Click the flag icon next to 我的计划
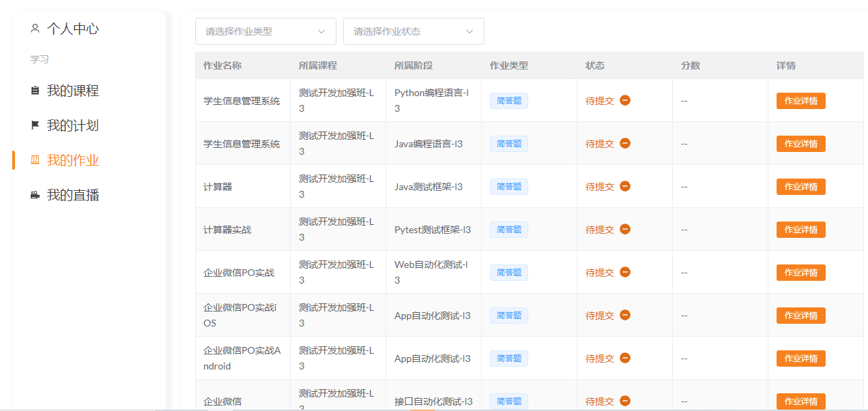The height and width of the screenshot is (411, 868). pyautogui.click(x=35, y=125)
